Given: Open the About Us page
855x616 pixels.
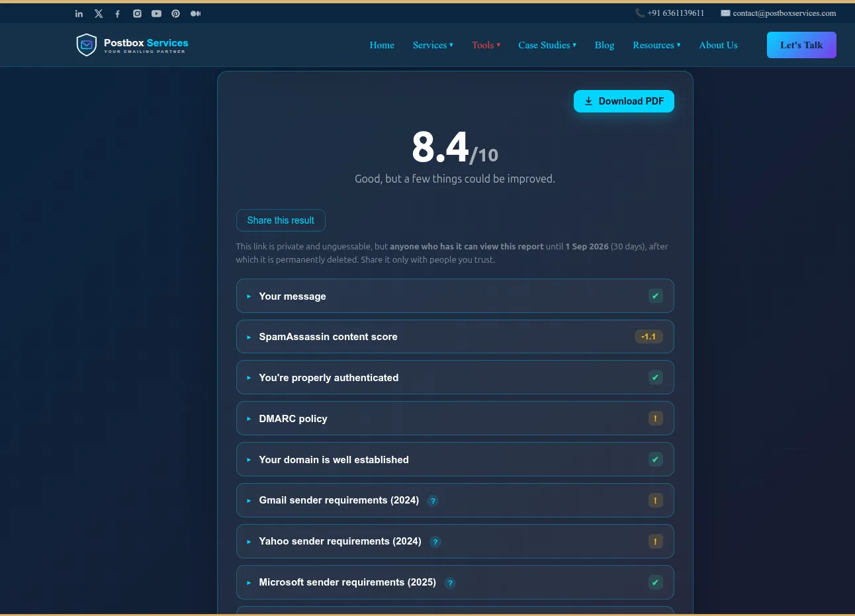Looking at the screenshot, I should [718, 45].
